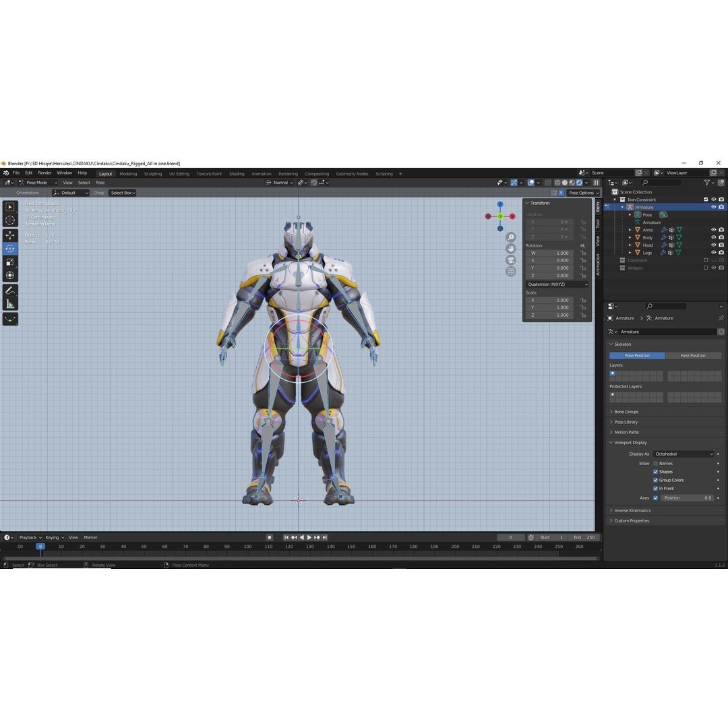
Task: Click the Blender logo menu icon
Action: 6,173
